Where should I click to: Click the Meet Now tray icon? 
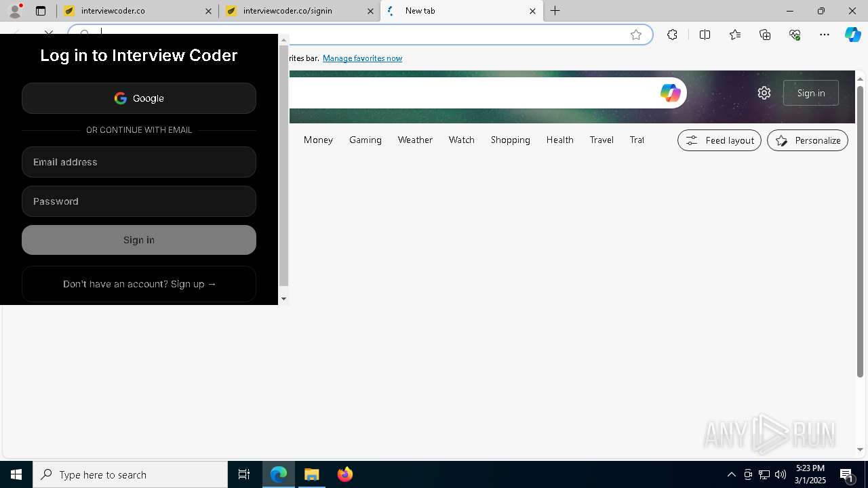pos(747,474)
